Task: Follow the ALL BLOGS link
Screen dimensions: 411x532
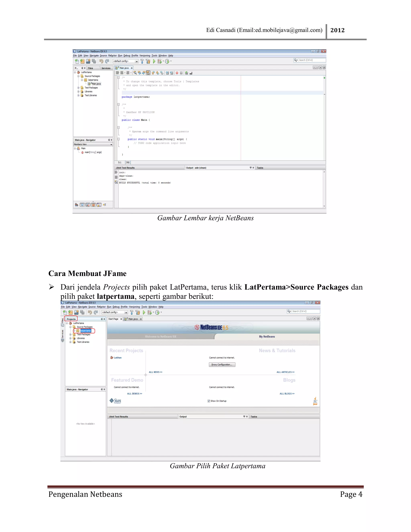Action: [x=287, y=394]
